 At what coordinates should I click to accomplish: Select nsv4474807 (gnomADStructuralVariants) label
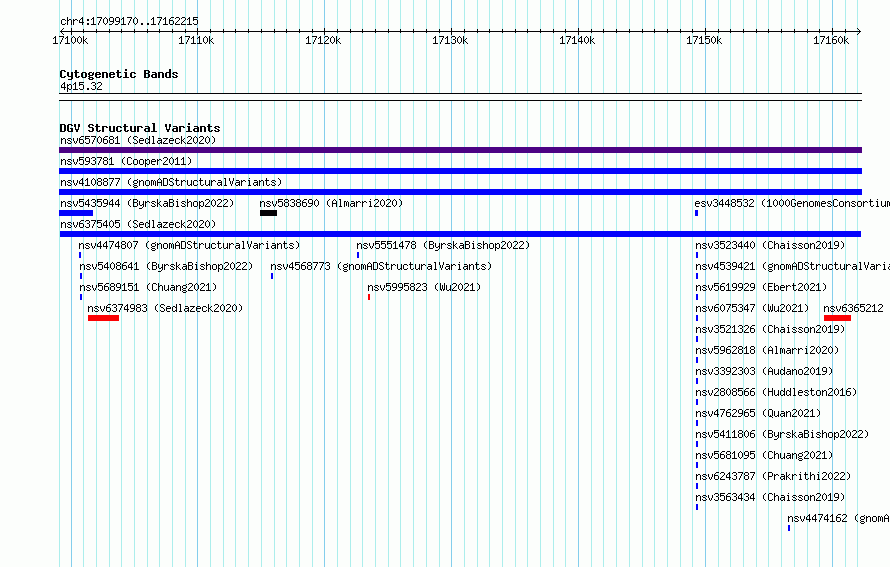189,245
